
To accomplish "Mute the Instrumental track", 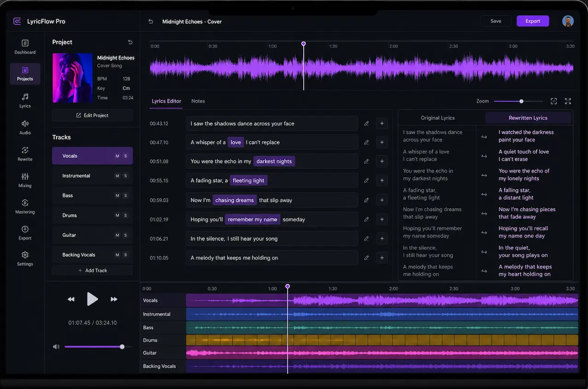I will (x=117, y=176).
